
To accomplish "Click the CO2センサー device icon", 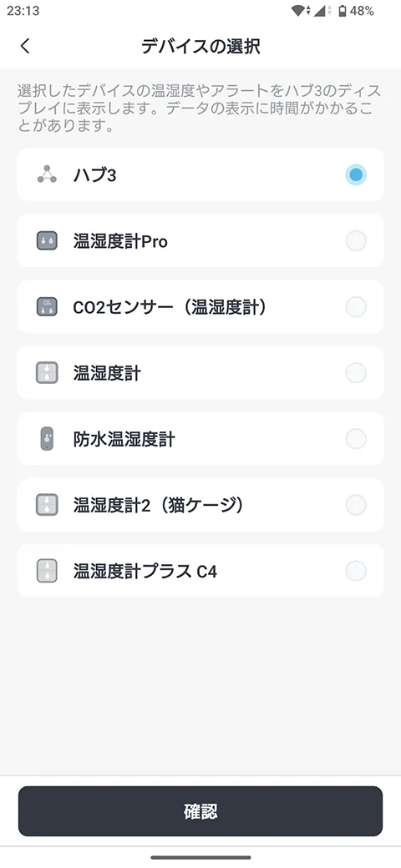I will 47,307.
